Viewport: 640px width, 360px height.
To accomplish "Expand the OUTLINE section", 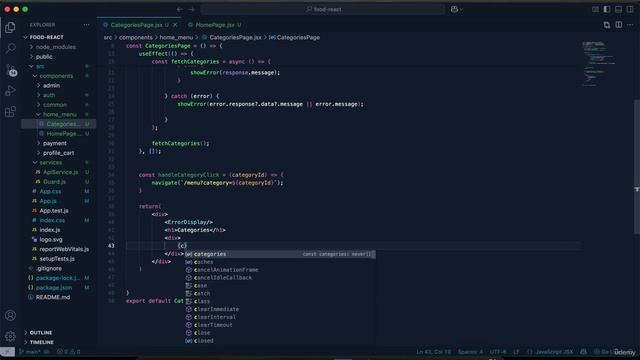I will point(41,333).
